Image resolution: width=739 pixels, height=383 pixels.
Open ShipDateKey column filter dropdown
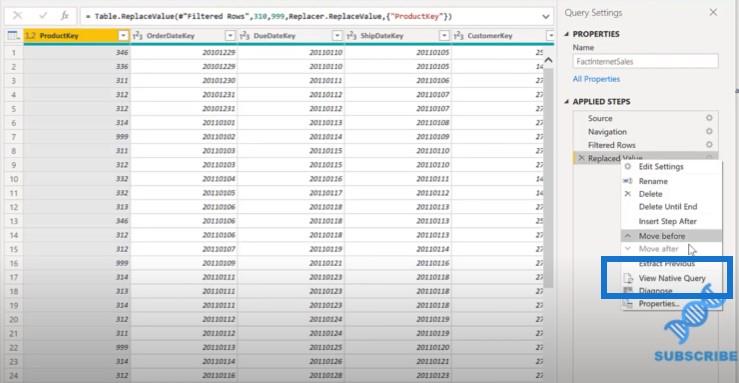(444, 36)
